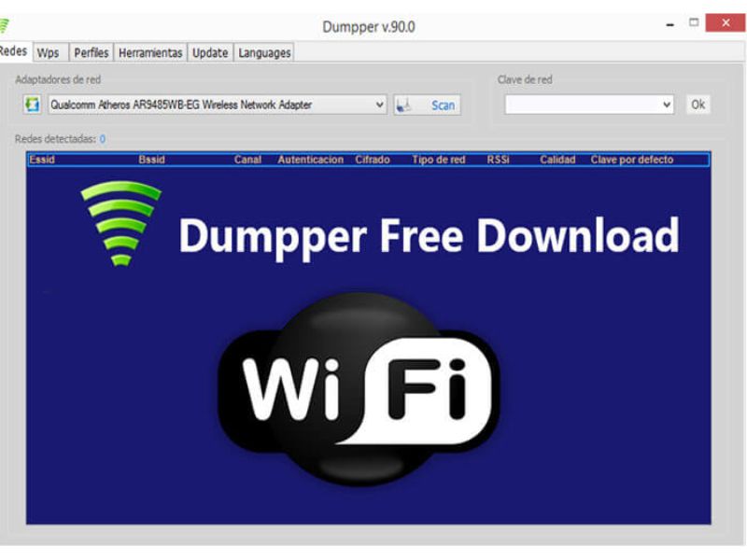Click the RSSi column header
Screen dimensions: 747x560
pyautogui.click(x=499, y=160)
